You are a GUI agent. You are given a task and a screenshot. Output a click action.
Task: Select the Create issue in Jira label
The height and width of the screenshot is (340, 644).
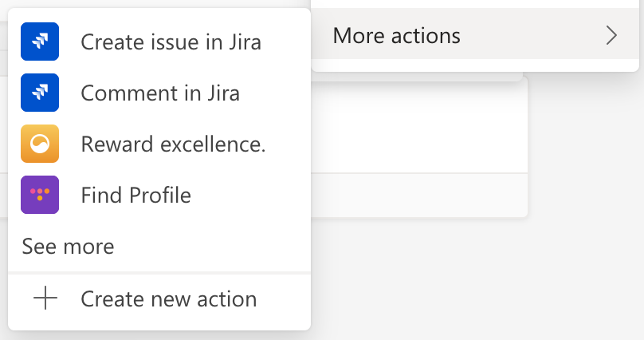pyautogui.click(x=171, y=42)
